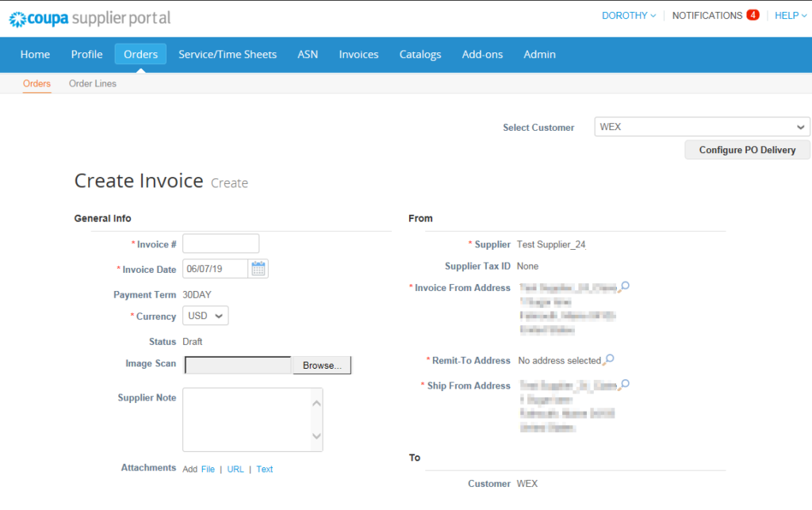Expand the HELP menu
The image size is (812, 510).
[x=791, y=15]
